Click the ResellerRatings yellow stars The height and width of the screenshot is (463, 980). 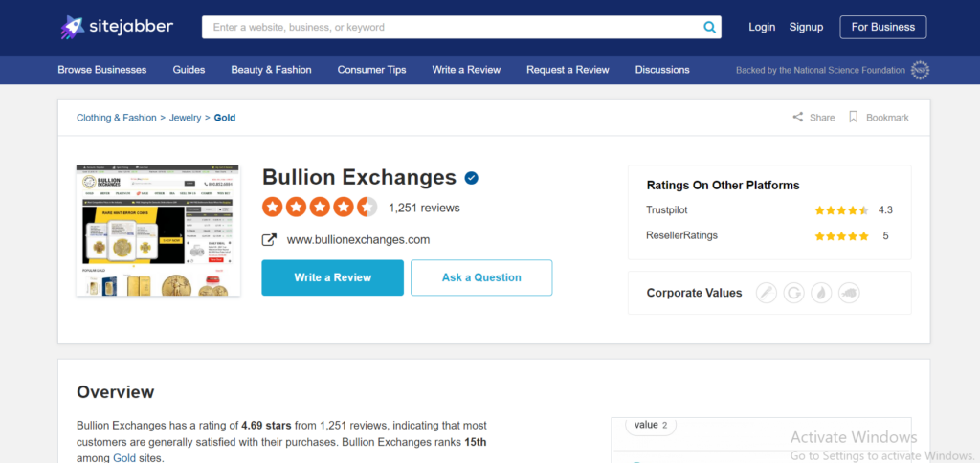pyautogui.click(x=842, y=236)
